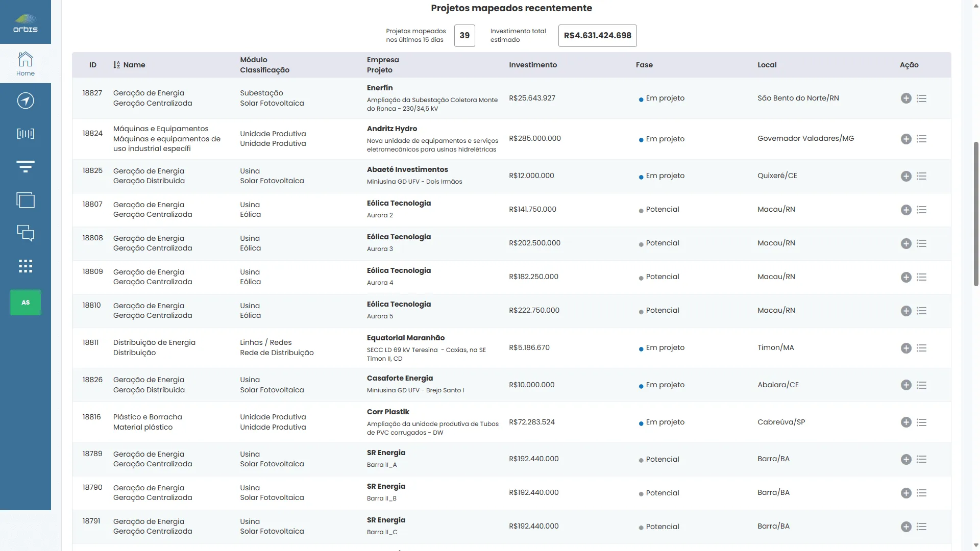
Task: Add Casaforte Energia project with plus icon
Action: click(906, 385)
